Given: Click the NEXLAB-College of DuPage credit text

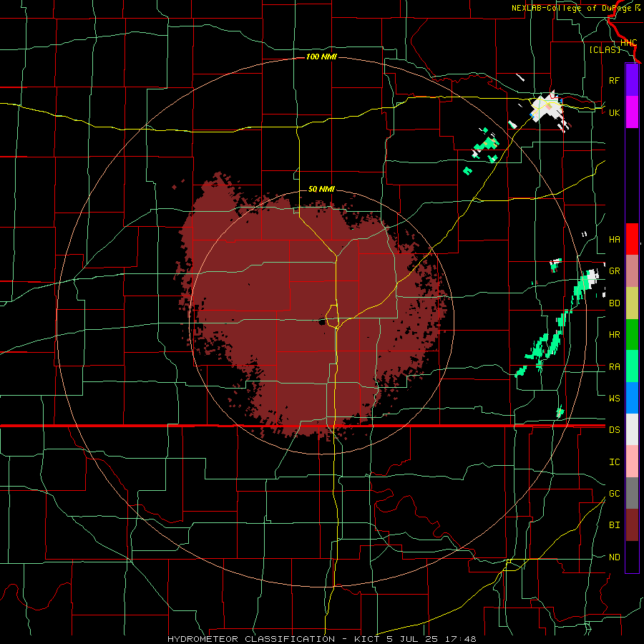Looking at the screenshot, I should [x=572, y=8].
